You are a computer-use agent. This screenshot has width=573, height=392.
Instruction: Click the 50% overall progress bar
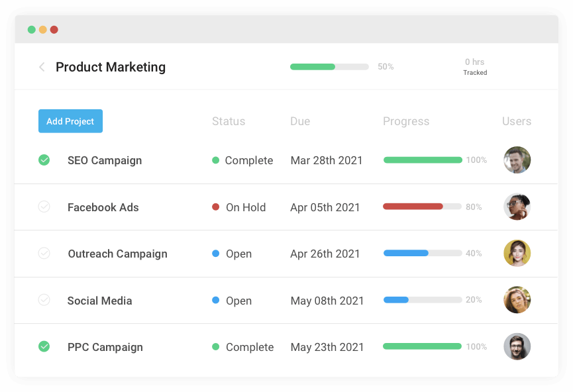click(x=329, y=67)
